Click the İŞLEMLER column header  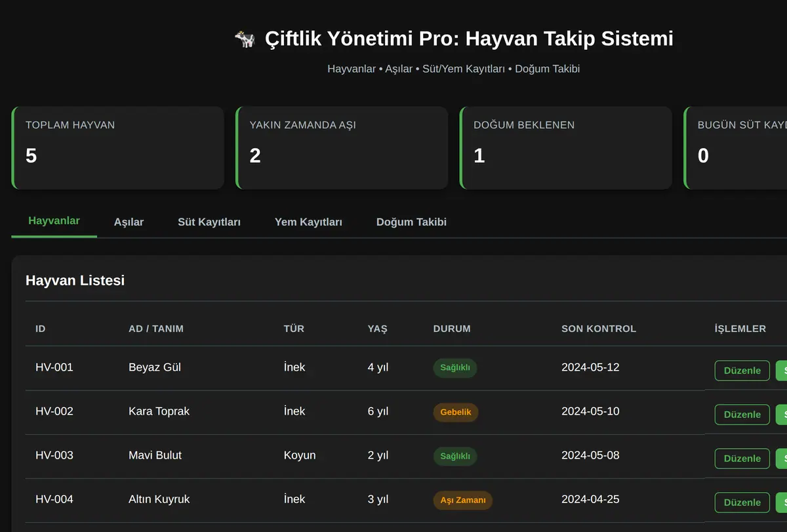tap(740, 329)
